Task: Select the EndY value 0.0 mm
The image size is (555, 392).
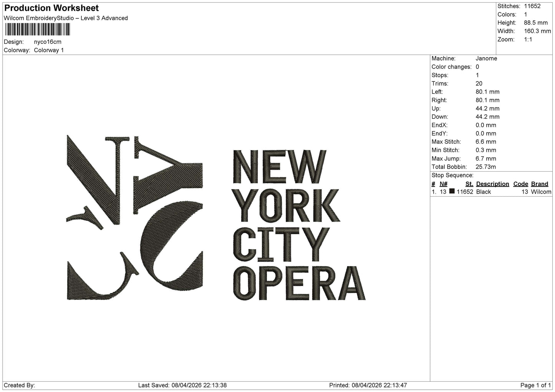Action: tap(486, 134)
